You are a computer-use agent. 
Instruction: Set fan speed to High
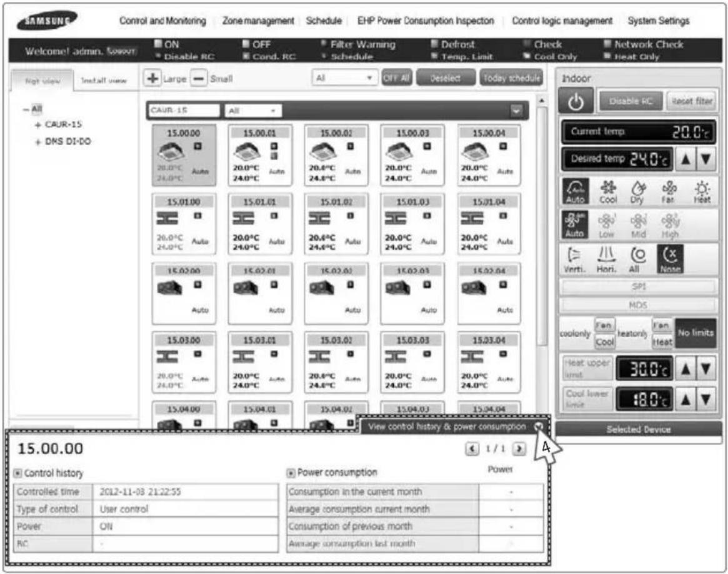[x=670, y=226]
